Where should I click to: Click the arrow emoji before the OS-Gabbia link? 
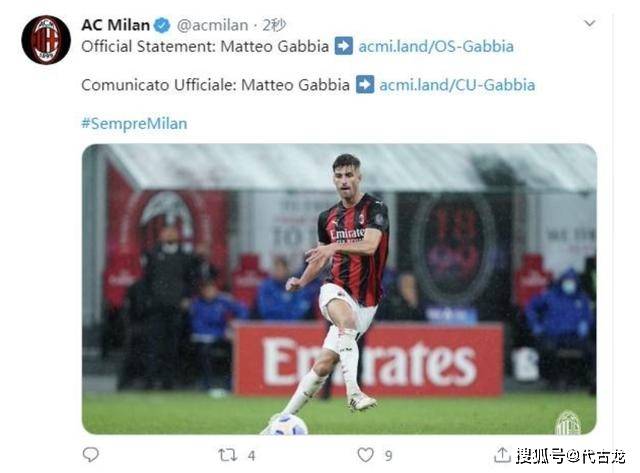[x=344, y=46]
